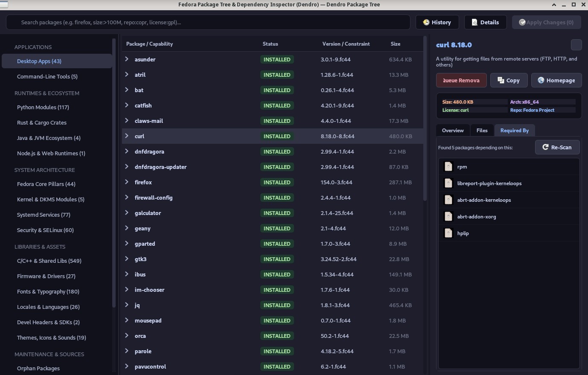The image size is (588, 375).
Task: Click the Apply Changes (0) button
Action: pos(546,22)
